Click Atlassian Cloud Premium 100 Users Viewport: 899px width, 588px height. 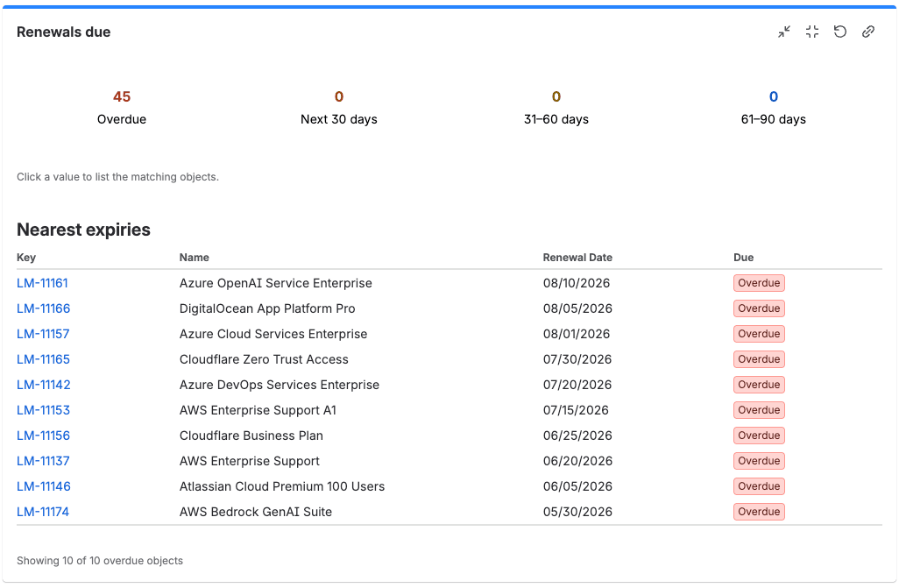point(282,486)
